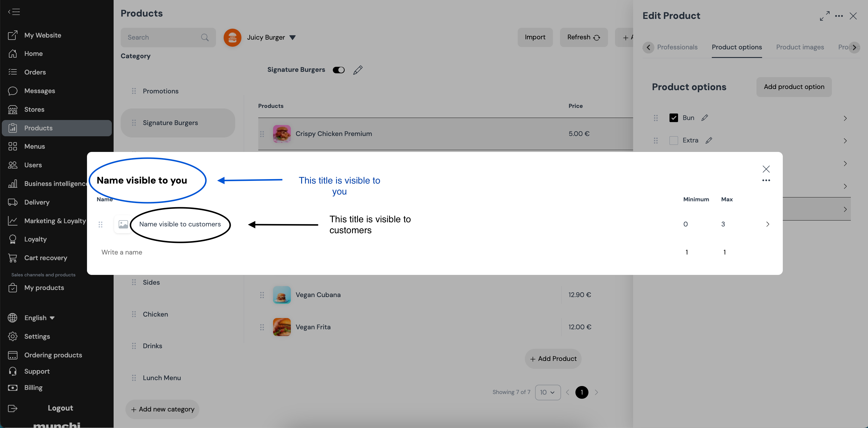Select the Drinks category
868x428 pixels.
(x=152, y=346)
